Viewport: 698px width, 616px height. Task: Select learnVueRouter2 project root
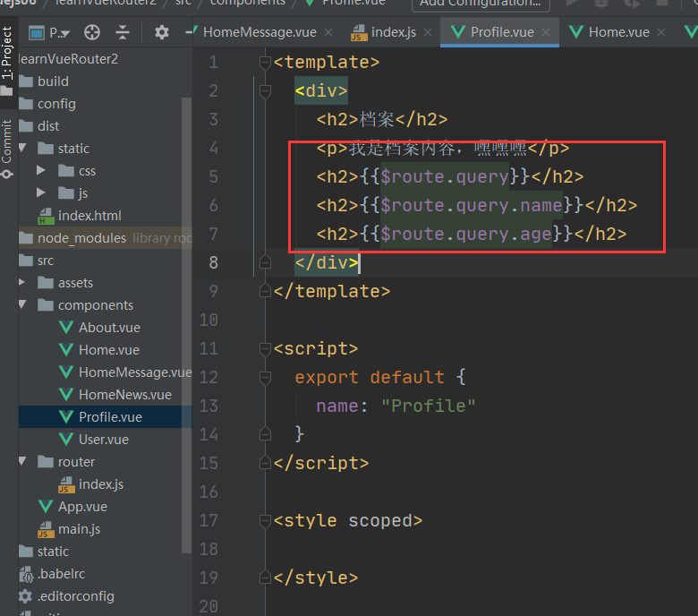69,59
